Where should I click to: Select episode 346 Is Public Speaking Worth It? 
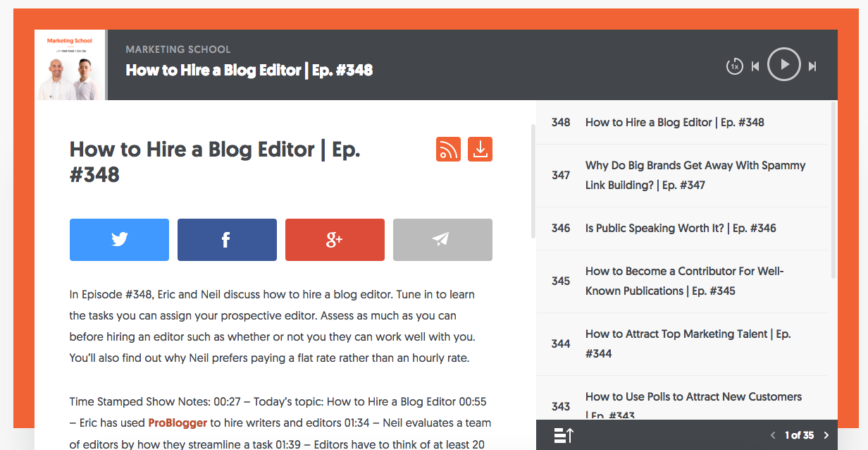point(680,229)
